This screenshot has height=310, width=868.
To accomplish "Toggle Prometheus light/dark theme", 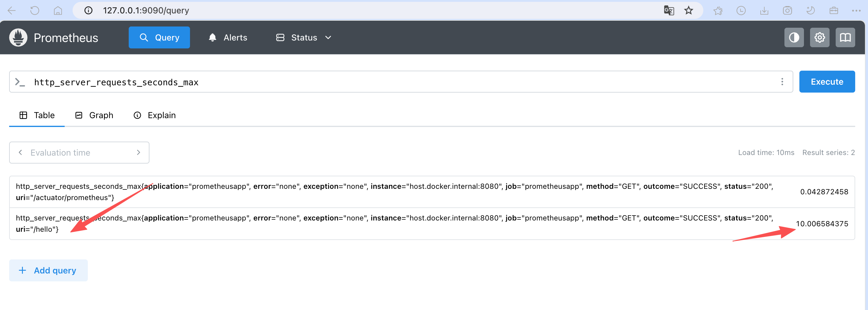I will coord(794,37).
